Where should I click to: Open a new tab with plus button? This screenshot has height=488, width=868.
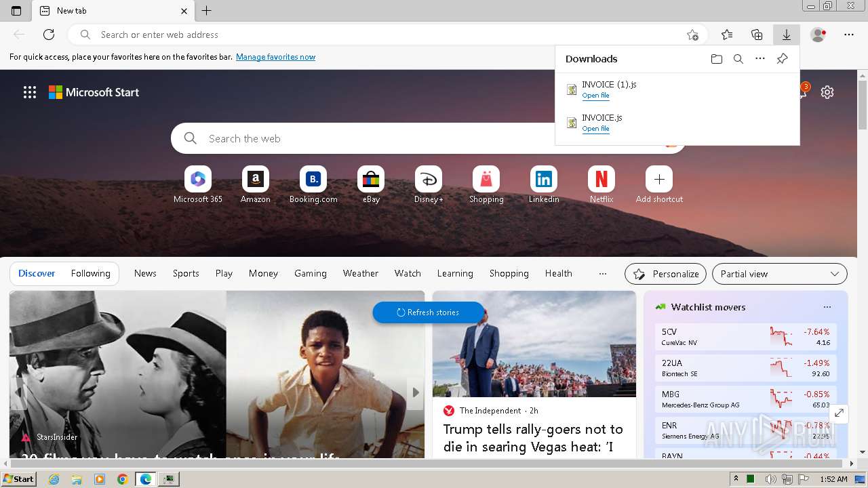coord(207,10)
